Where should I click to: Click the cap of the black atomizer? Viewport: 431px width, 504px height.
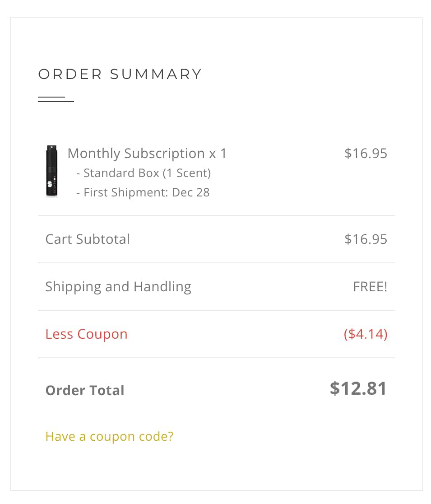[52, 149]
